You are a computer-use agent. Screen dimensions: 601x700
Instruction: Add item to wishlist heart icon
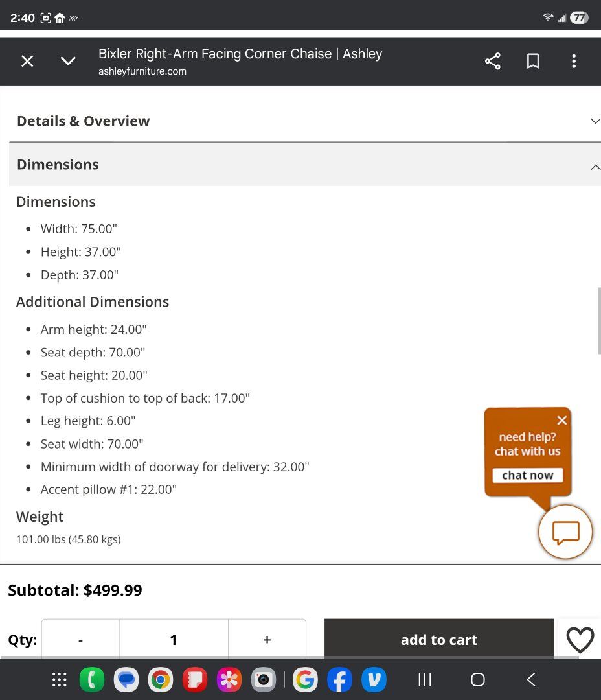[580, 640]
